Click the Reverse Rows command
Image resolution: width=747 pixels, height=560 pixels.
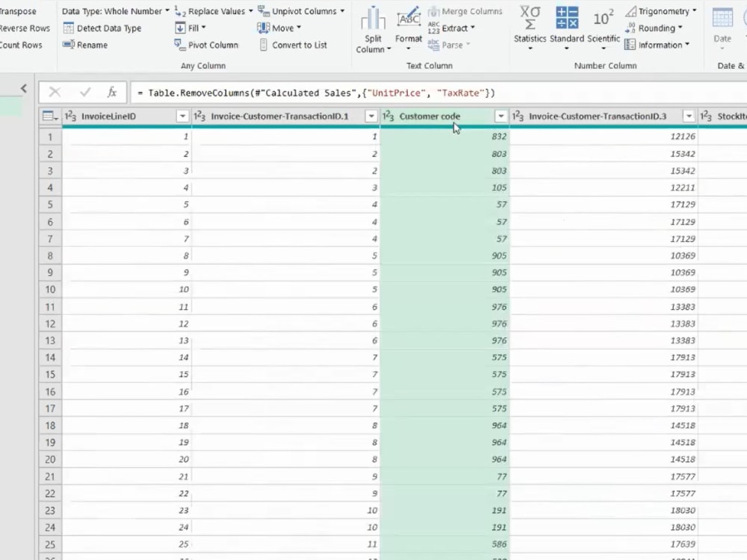tap(25, 28)
